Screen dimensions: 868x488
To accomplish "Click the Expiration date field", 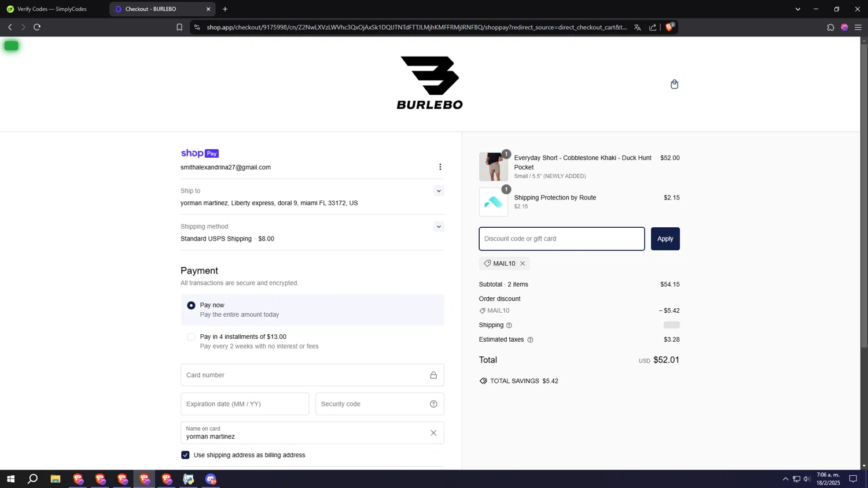I will (245, 404).
